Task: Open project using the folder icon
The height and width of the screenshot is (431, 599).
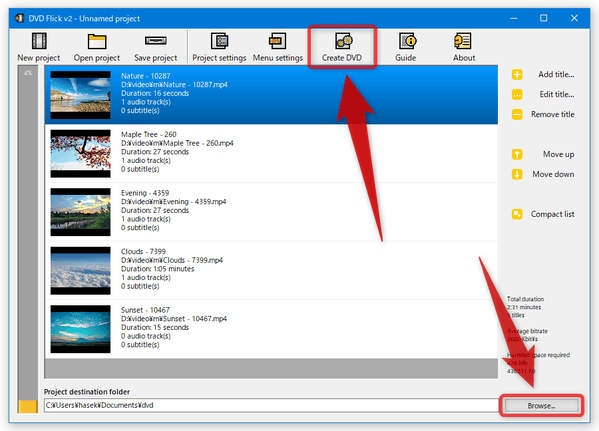Action: pyautogui.click(x=97, y=41)
